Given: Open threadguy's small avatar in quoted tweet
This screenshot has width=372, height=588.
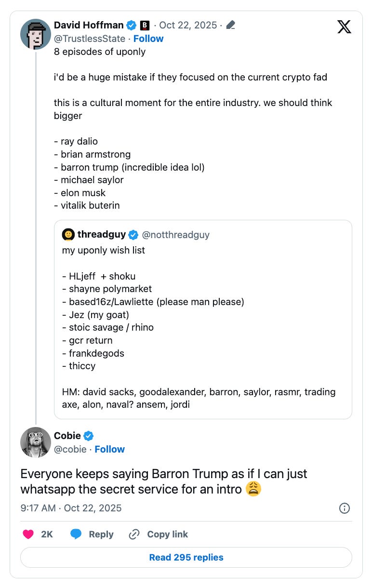Looking at the screenshot, I should click(68, 235).
